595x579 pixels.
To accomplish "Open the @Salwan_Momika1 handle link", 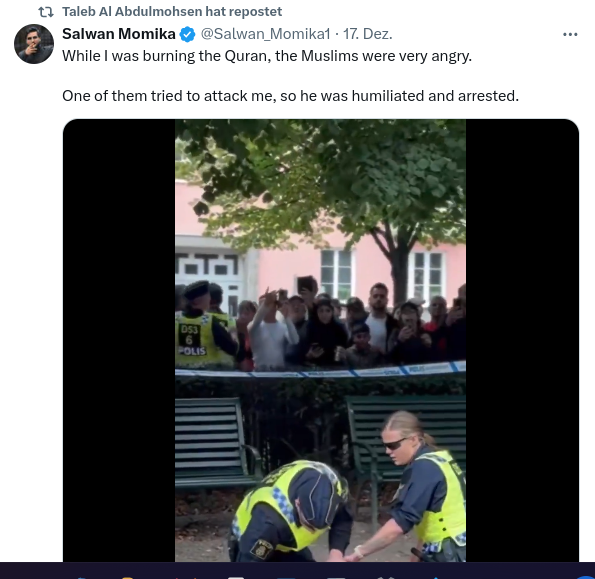I will coord(265,34).
